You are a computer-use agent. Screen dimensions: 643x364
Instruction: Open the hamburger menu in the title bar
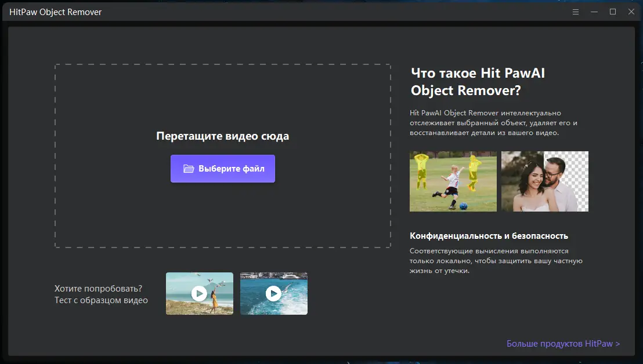(575, 11)
